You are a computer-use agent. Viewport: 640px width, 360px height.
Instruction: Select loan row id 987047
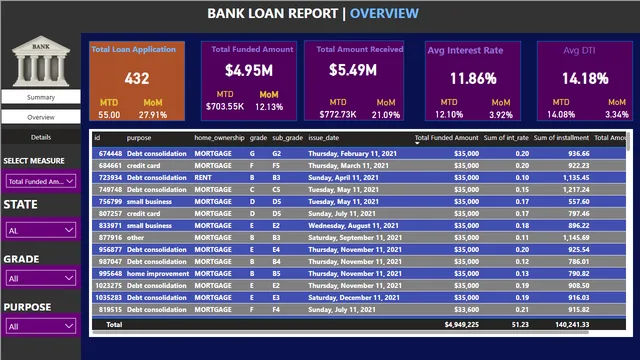[359, 262]
